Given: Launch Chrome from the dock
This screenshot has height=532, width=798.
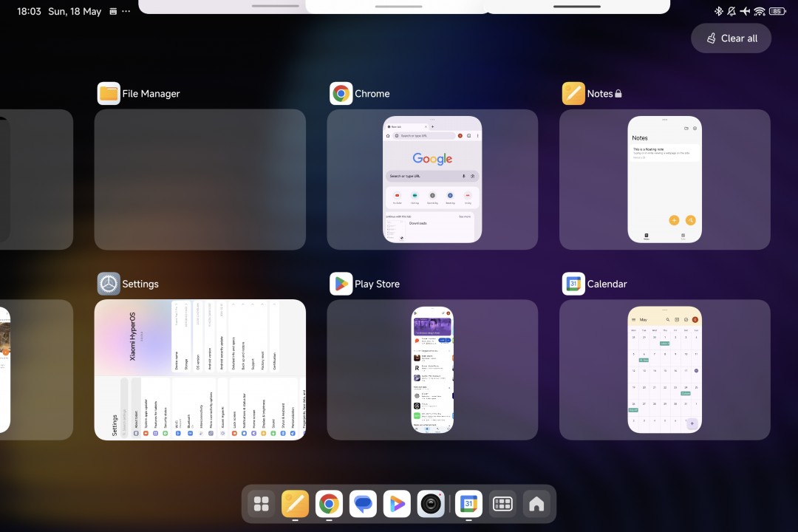Looking at the screenshot, I should pos(329,504).
